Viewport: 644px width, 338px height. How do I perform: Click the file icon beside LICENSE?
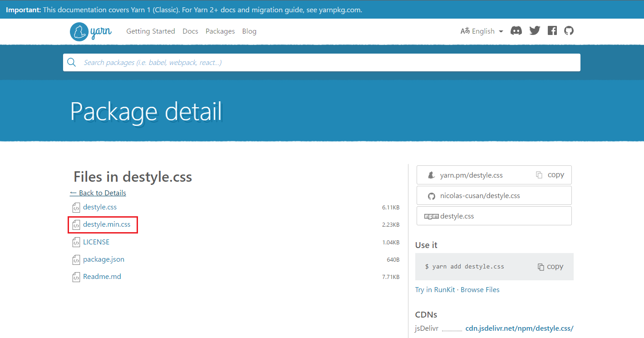click(x=76, y=242)
